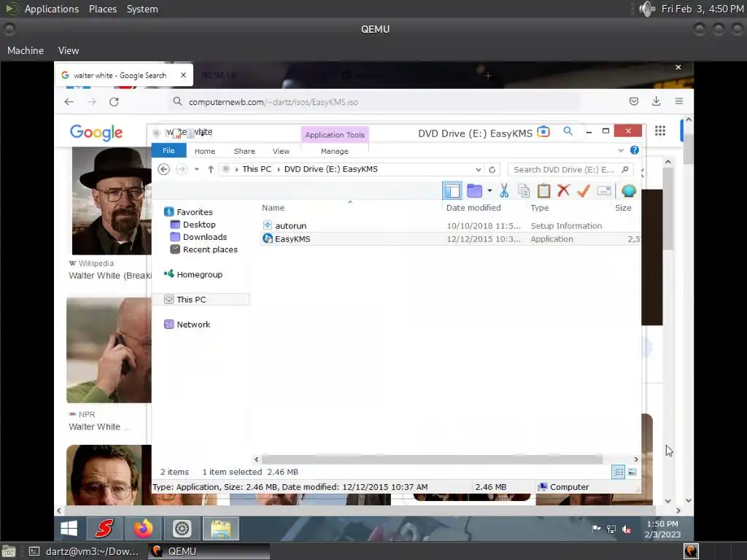Expand the ribbon with the chevron
The height and width of the screenshot is (560, 747).
[620, 150]
